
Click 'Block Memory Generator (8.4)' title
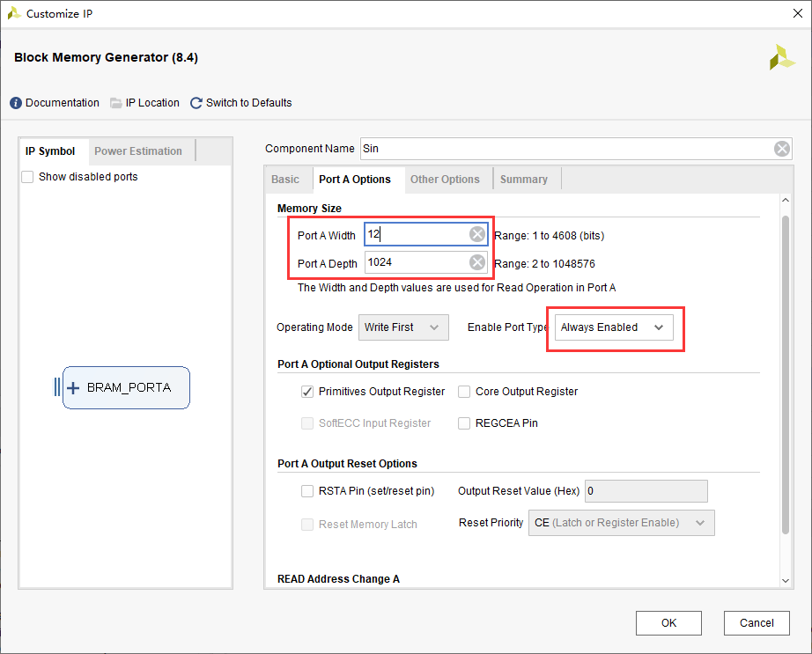tap(107, 57)
